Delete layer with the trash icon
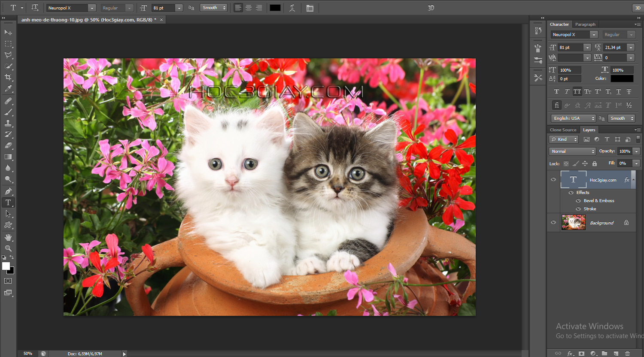644x357 pixels. coord(628,354)
